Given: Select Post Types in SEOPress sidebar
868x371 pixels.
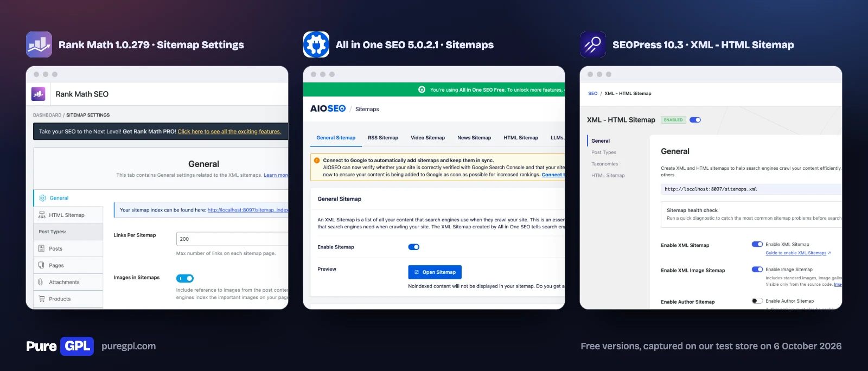Looking at the screenshot, I should (604, 152).
